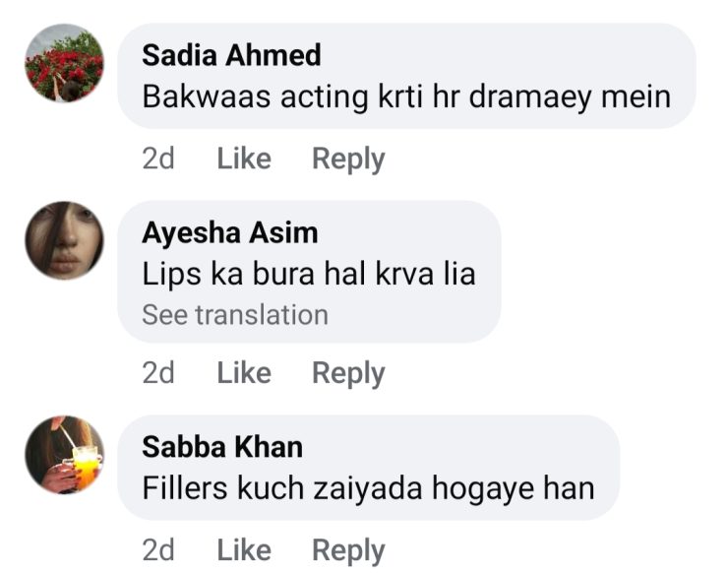
Task: Click See translation under Ayesha's comment
Action: (x=235, y=315)
